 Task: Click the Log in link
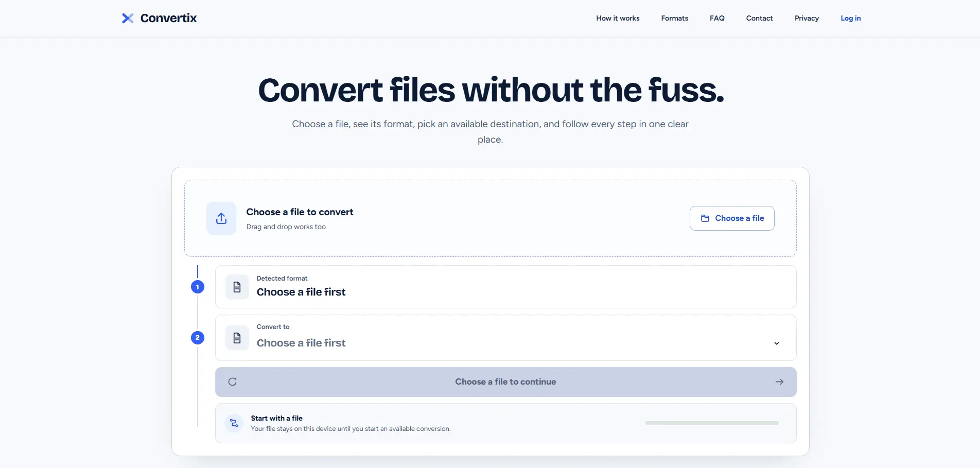850,18
